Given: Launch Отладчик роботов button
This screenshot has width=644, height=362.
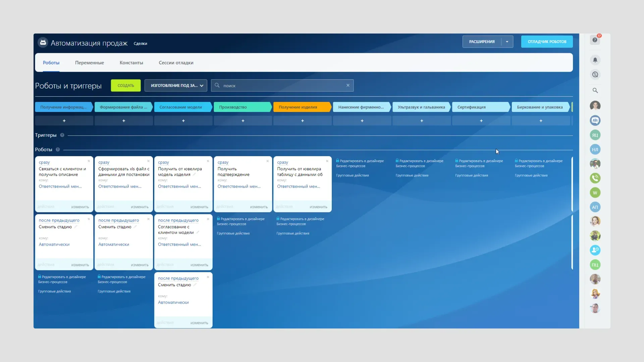Looking at the screenshot, I should click(547, 42).
